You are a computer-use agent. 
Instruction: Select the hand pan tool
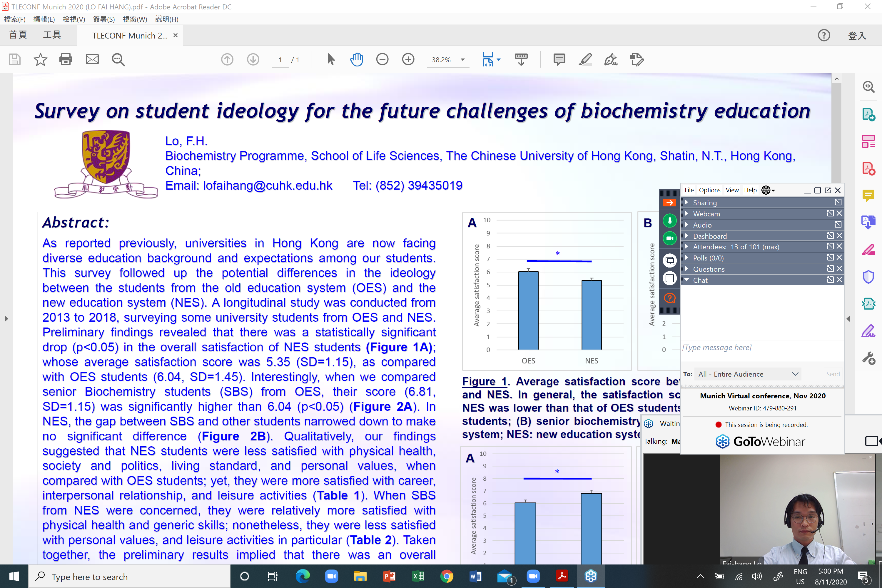356,59
